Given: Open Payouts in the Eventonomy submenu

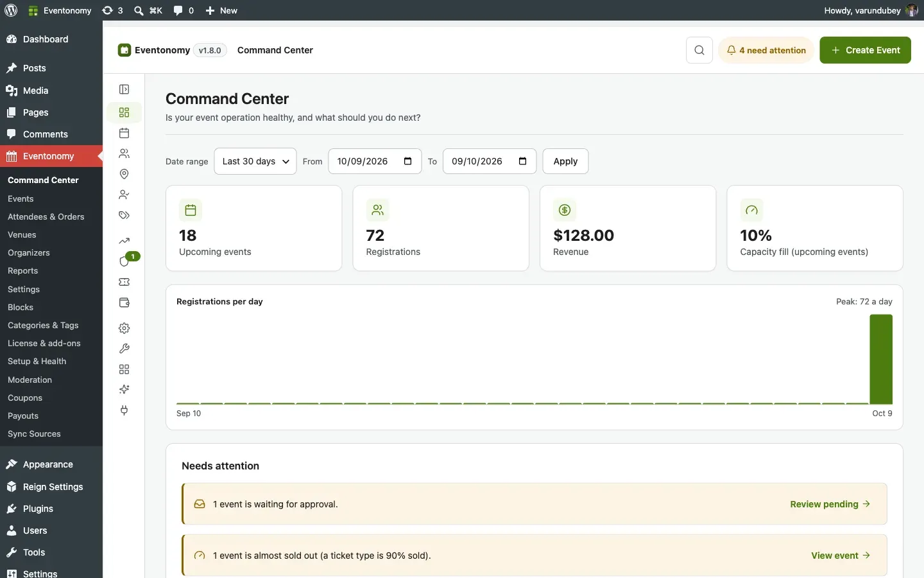Looking at the screenshot, I should [x=23, y=416].
